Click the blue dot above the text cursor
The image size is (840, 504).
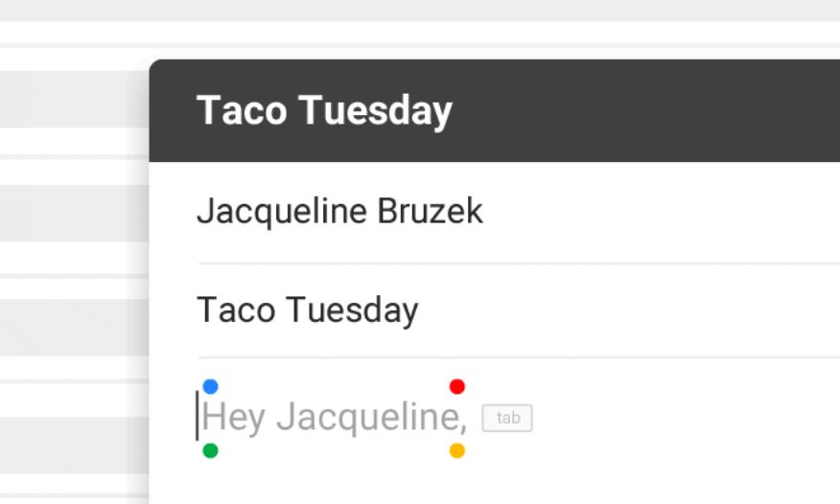pyautogui.click(x=211, y=387)
